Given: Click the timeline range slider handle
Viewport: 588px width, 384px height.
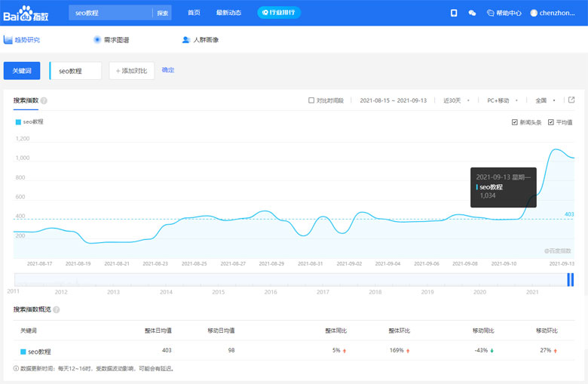Looking at the screenshot, I should click(571, 280).
